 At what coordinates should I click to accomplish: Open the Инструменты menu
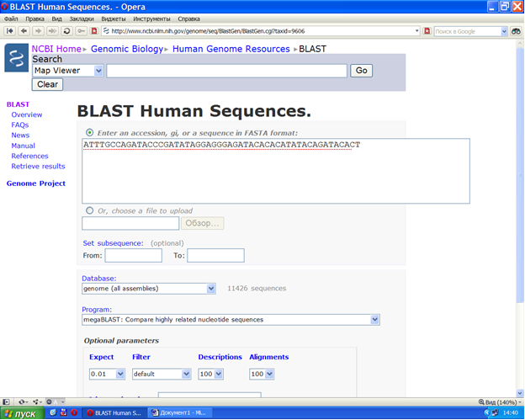point(151,19)
